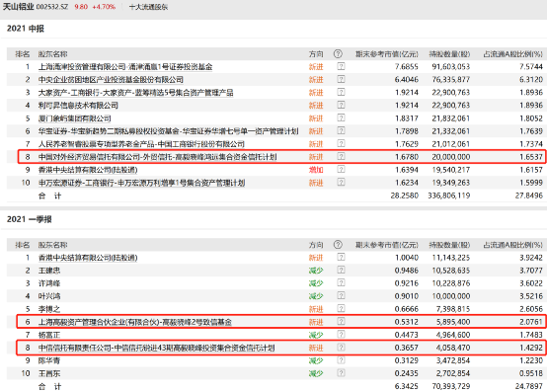The image size is (547, 392).
Task: Select the 十大流通股东 tab
Action: pos(148,7)
